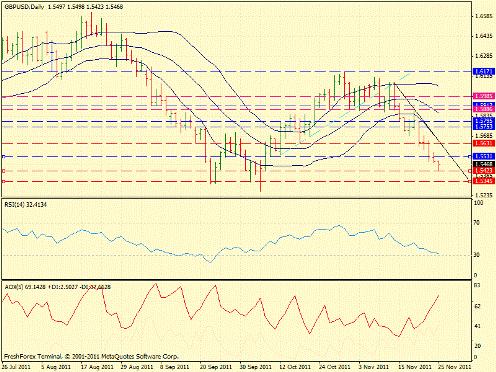The image size is (496, 372).
Task: Click the 20 Sep 2011 date label
Action: (215, 367)
